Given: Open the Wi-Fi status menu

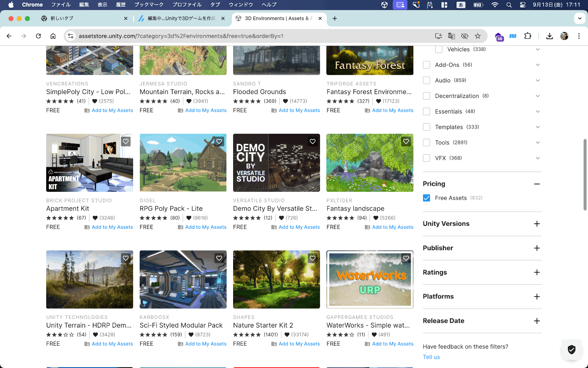Looking at the screenshot, I should [495, 5].
